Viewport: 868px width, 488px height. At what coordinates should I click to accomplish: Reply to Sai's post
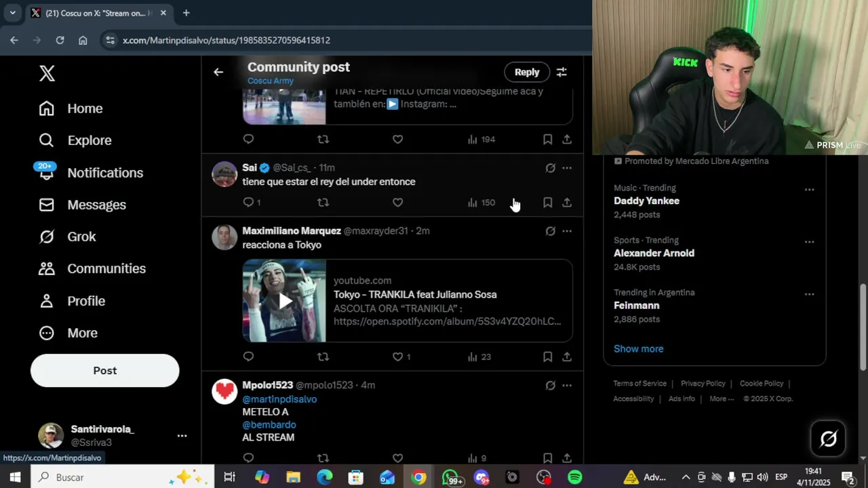pos(249,202)
